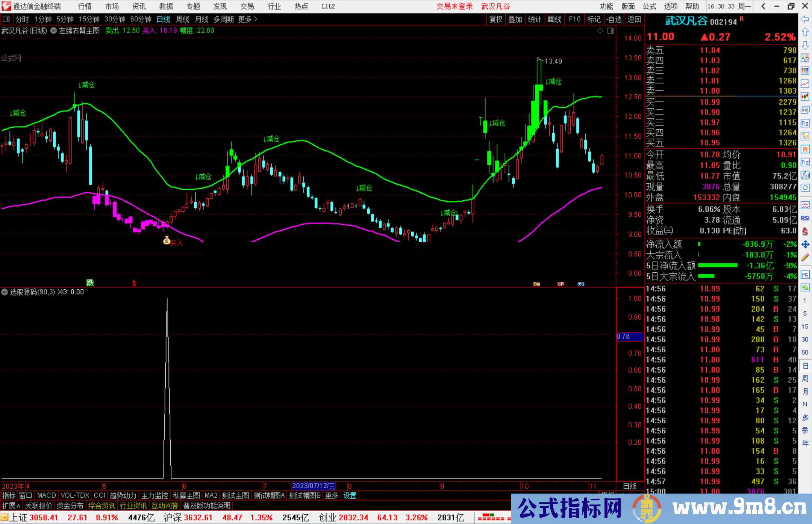
Task: Select the pencil drawing tool icon
Action: coord(805,257)
